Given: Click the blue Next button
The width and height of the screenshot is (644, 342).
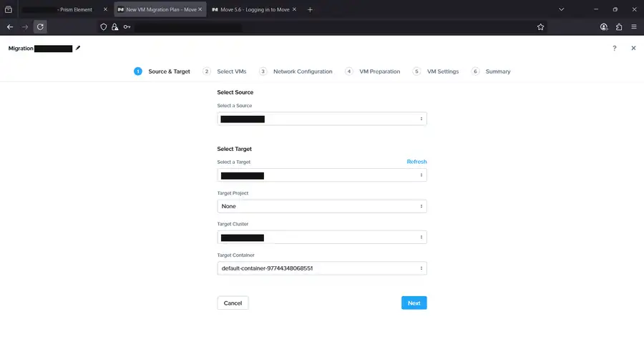Looking at the screenshot, I should click(414, 303).
